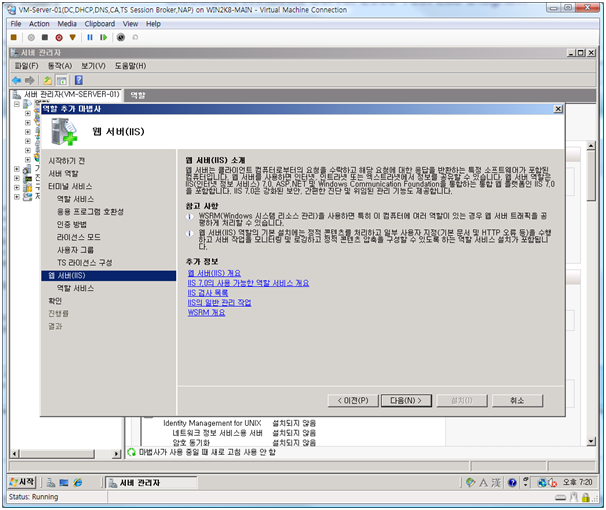Click the language bar input mode 'A' icon
The height and width of the screenshot is (510, 606).
tap(483, 483)
